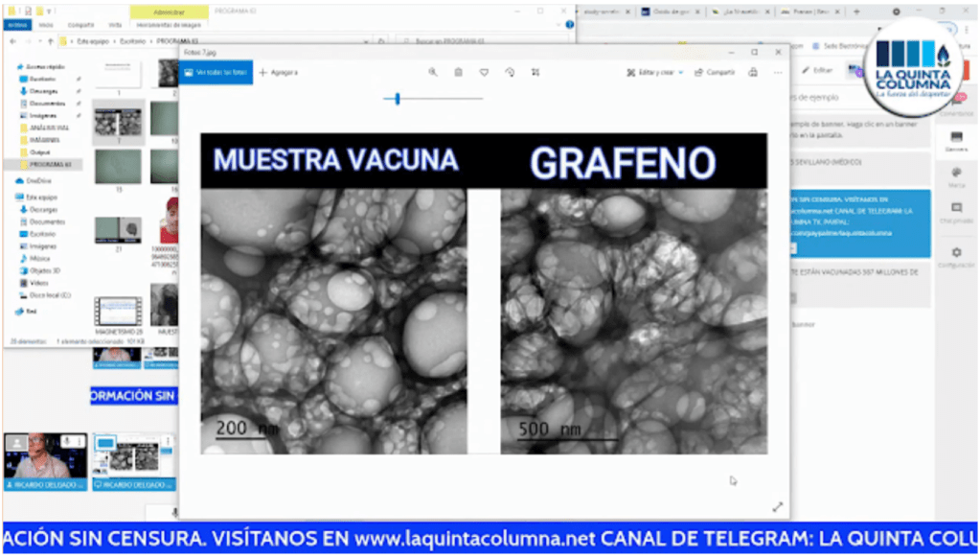980x558 pixels.
Task: Toggle the favorite heart for this photo
Action: click(485, 72)
